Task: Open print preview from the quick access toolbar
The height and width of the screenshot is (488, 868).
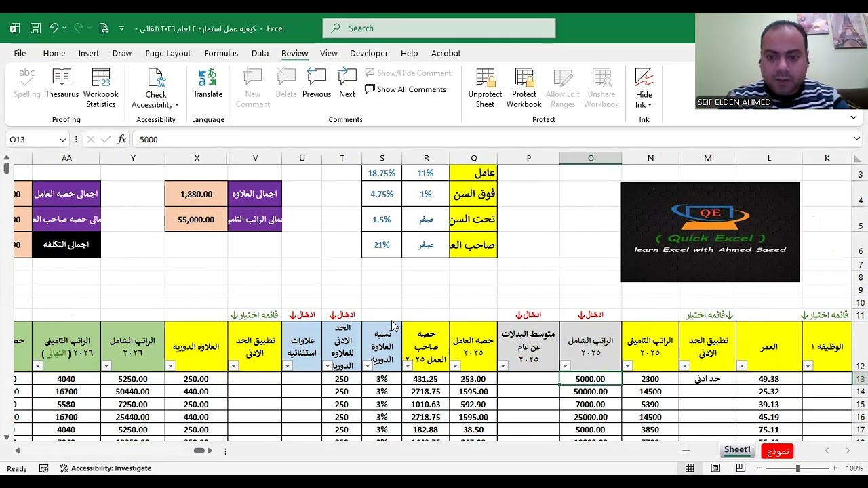Action: click(x=104, y=28)
